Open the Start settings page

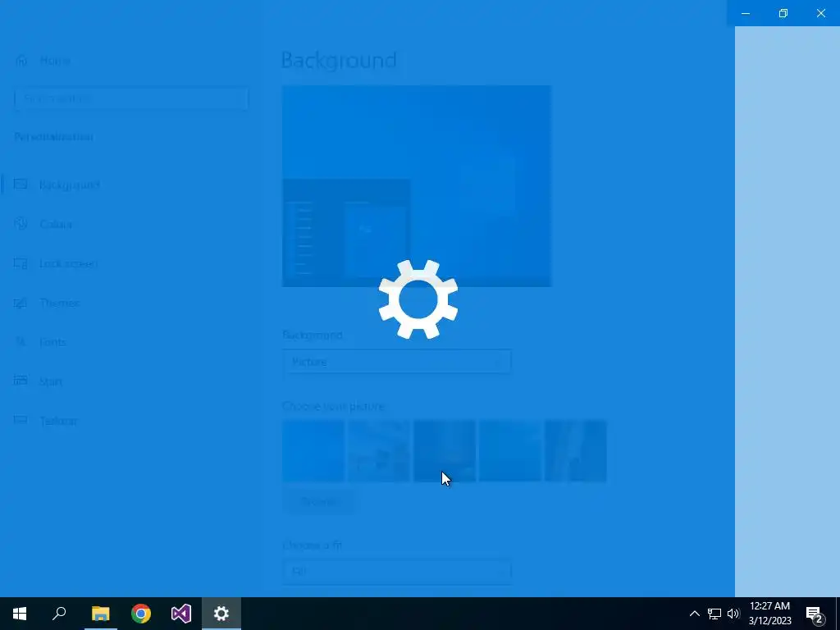(38, 381)
